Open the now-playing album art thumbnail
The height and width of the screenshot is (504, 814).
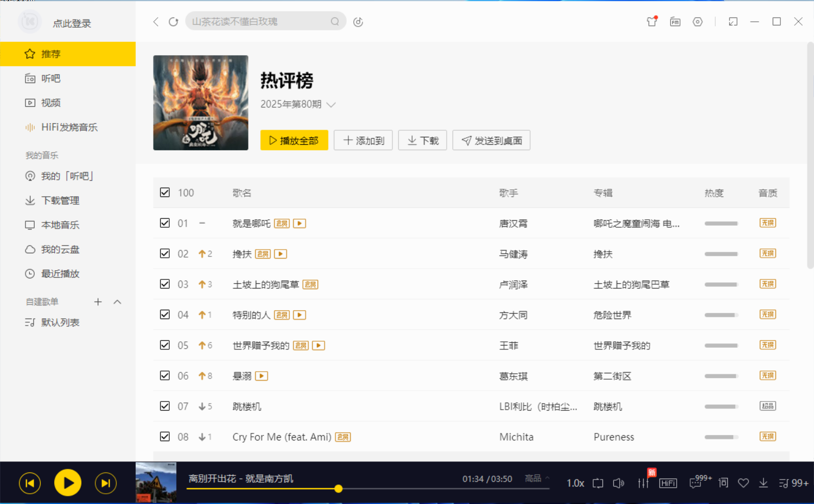point(156,482)
